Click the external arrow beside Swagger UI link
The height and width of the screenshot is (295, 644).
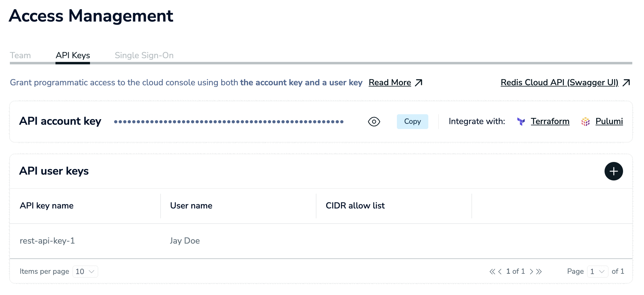coord(626,83)
